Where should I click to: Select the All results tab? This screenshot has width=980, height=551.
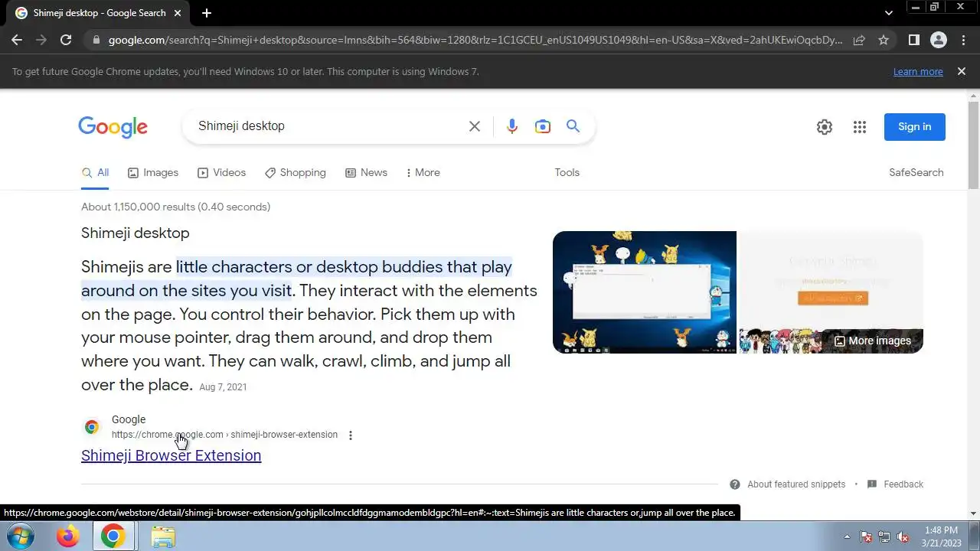coord(96,173)
